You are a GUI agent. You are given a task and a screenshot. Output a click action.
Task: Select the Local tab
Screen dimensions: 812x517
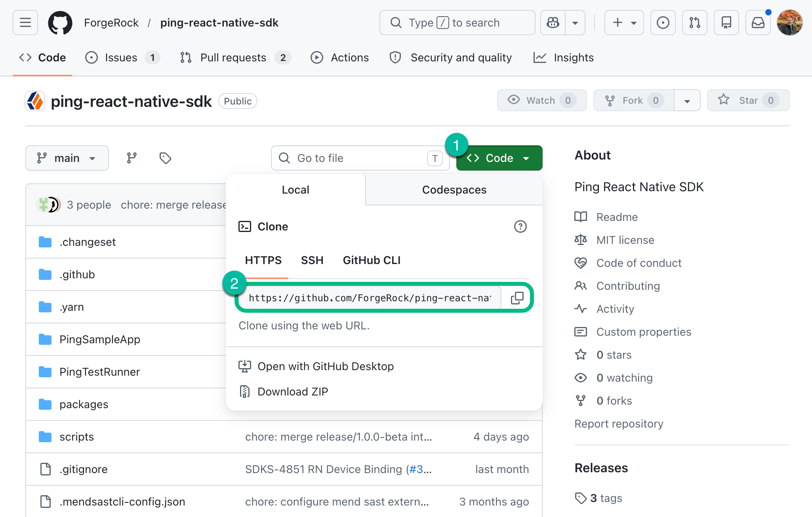[x=295, y=190]
